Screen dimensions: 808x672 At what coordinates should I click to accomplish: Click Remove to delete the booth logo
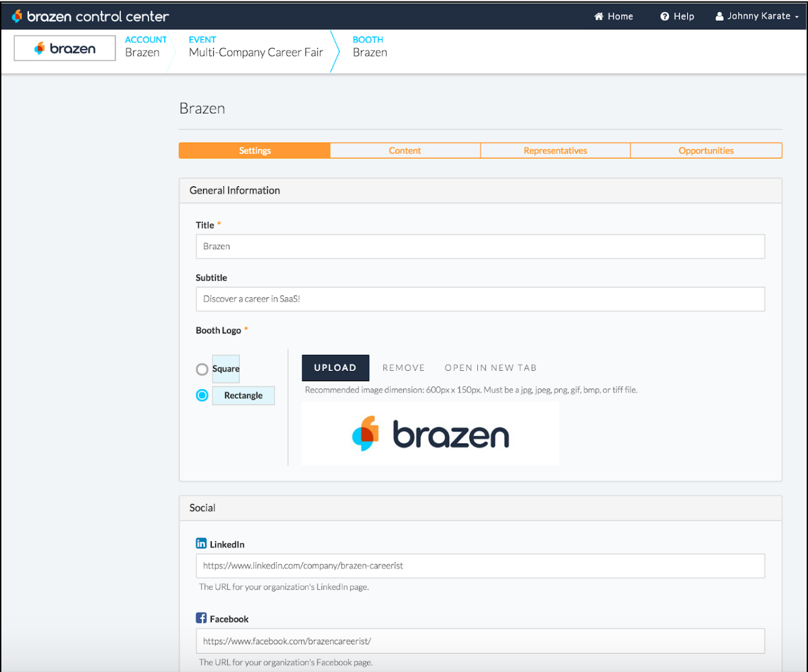[x=403, y=368]
